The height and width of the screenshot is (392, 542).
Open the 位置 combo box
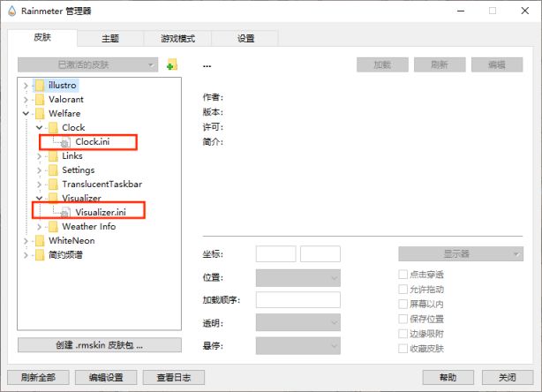298,278
